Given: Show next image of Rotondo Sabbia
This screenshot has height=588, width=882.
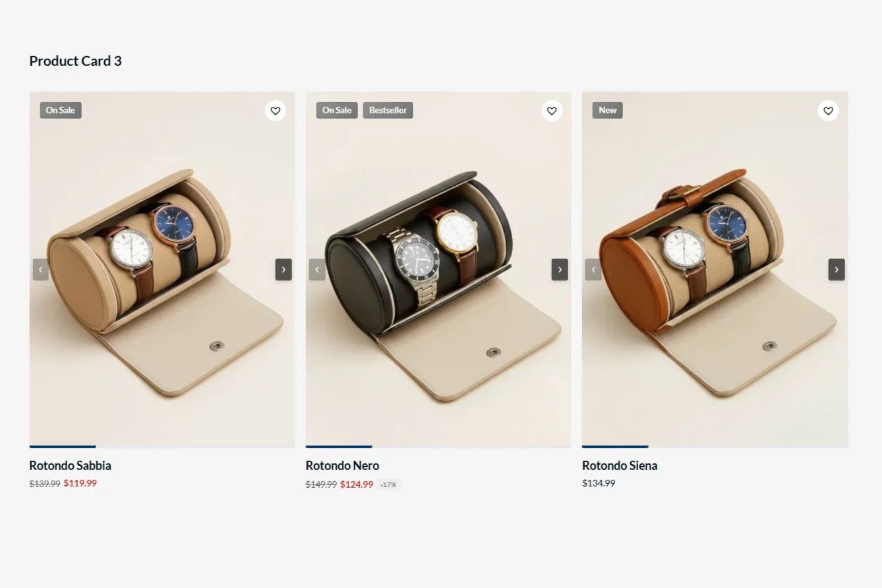Looking at the screenshot, I should click(x=283, y=270).
